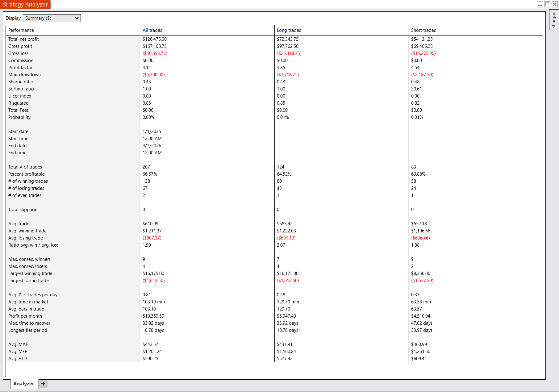Select the Total net profit row
This screenshot has width=559, height=392.
23,39
